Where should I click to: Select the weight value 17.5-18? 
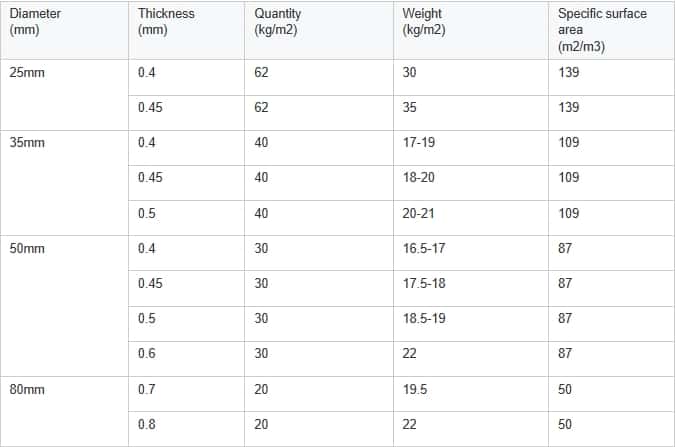(424, 283)
